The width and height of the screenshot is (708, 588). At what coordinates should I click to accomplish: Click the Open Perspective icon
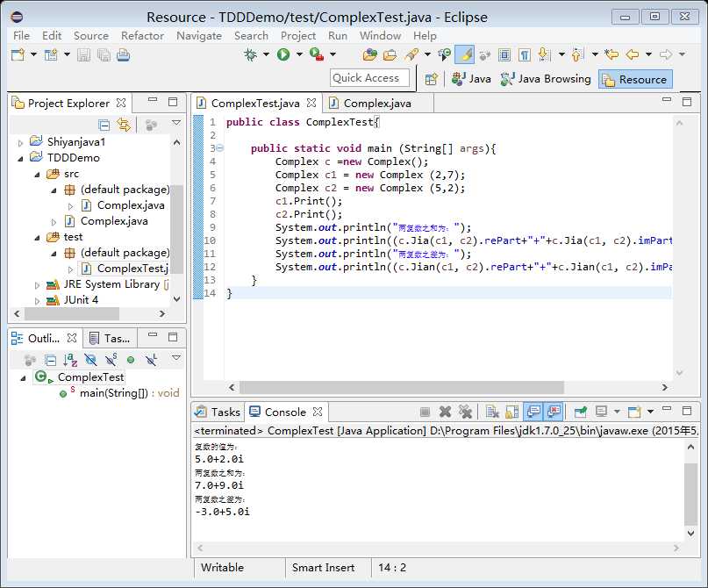tap(432, 79)
